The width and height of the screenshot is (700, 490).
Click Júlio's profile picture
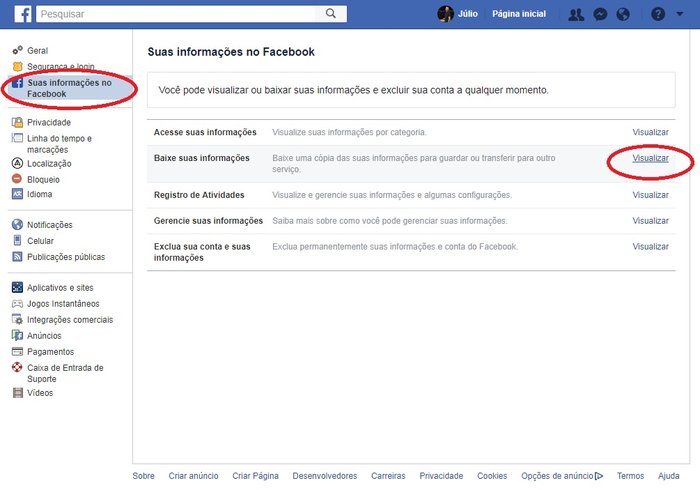pos(445,14)
